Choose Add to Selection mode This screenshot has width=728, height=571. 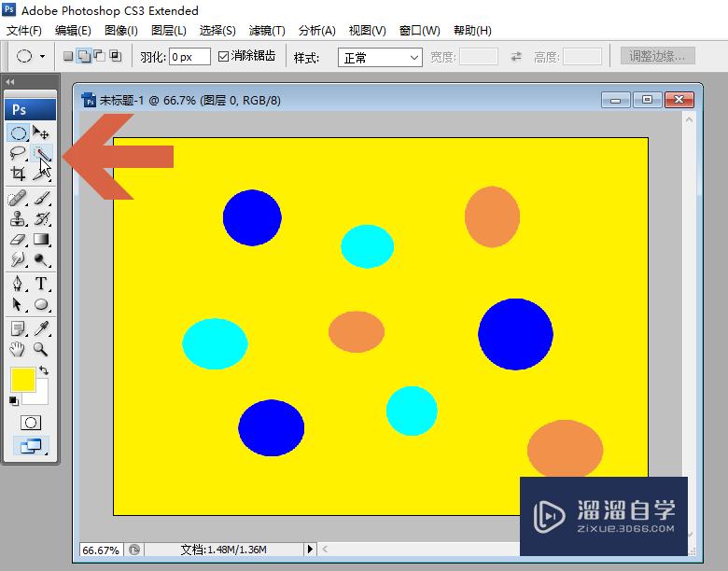click(x=84, y=56)
